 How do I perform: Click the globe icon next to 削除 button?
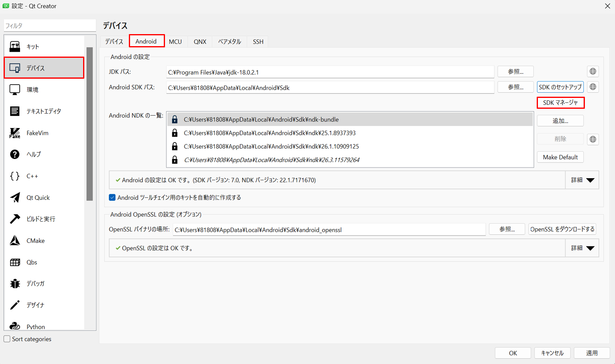pyautogui.click(x=593, y=139)
